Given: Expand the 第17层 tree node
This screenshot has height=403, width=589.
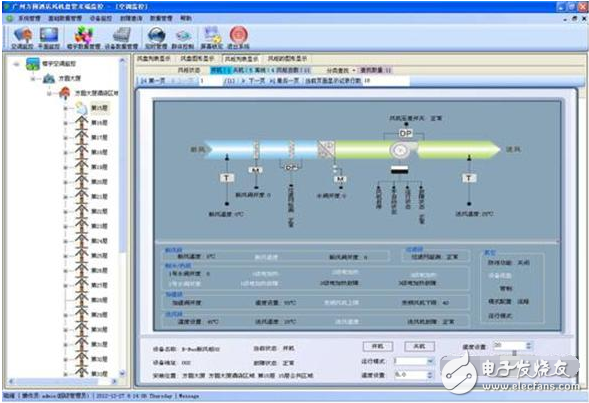Looking at the screenshot, I should 65,138.
